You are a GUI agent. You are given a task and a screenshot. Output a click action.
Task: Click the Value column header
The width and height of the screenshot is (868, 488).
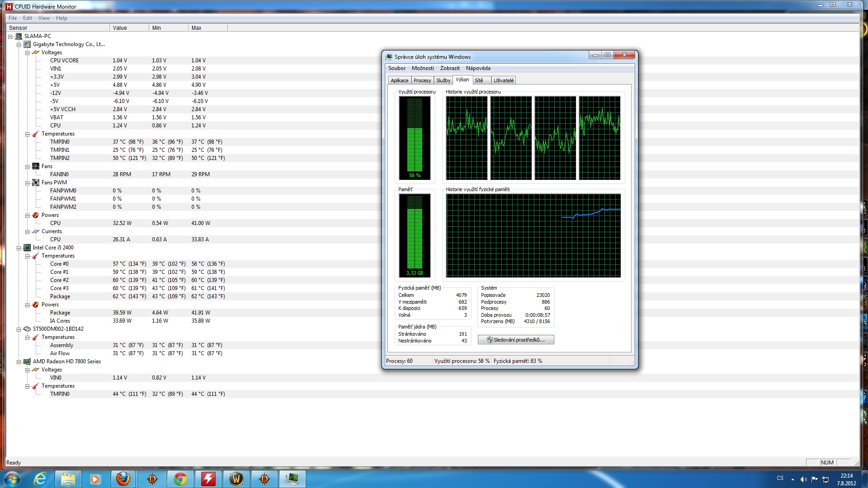pos(129,28)
